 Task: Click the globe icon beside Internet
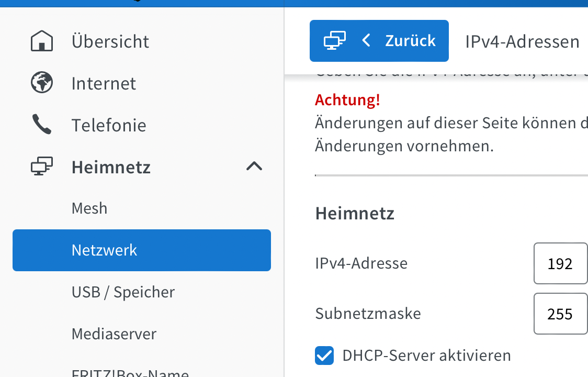[42, 83]
